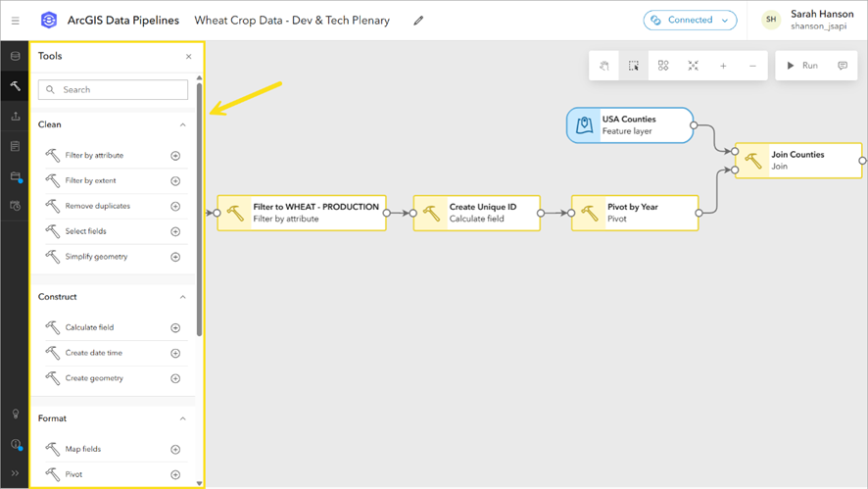Select the Pivot by Year node
The height and width of the screenshot is (489, 868).
pyautogui.click(x=635, y=213)
